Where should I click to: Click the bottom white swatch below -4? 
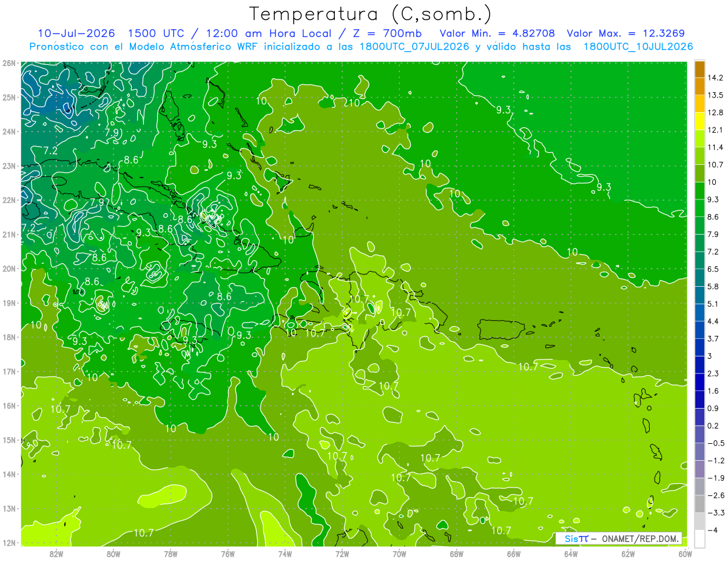point(700,538)
